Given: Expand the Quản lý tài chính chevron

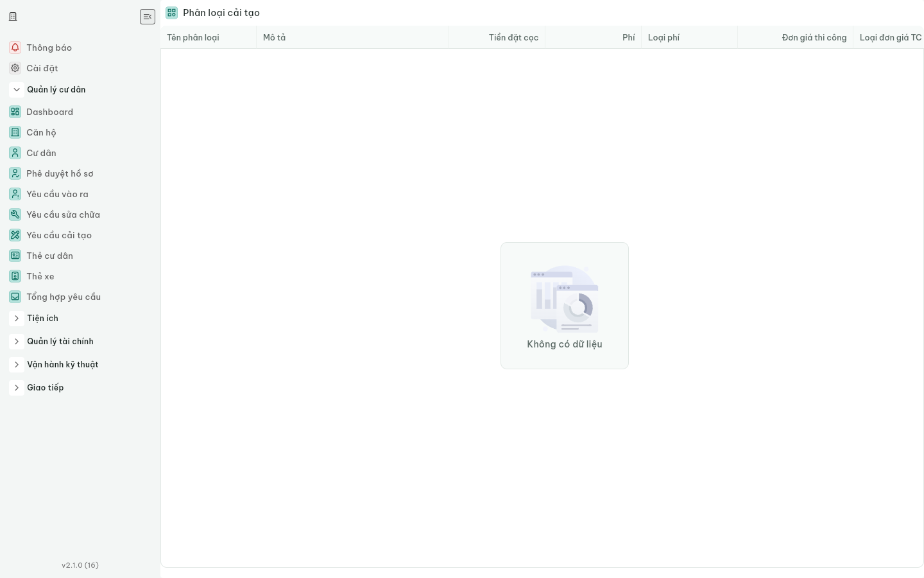Looking at the screenshot, I should click(17, 342).
